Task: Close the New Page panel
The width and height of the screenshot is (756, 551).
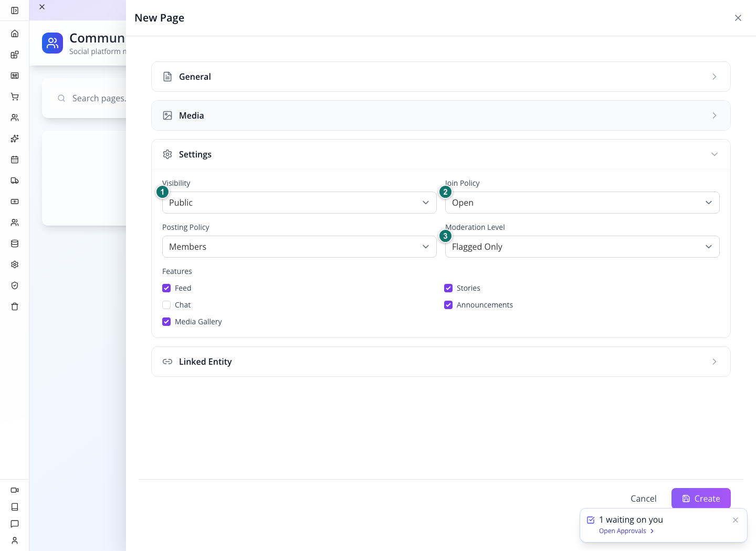Action: coord(738,18)
